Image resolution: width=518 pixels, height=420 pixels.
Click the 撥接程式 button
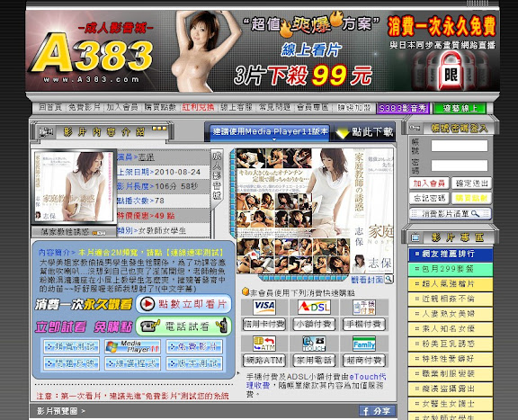132,363
